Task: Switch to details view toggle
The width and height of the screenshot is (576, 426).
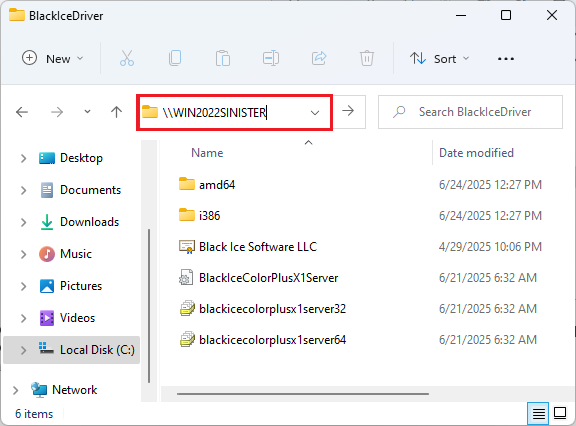Action: pyautogui.click(x=538, y=413)
